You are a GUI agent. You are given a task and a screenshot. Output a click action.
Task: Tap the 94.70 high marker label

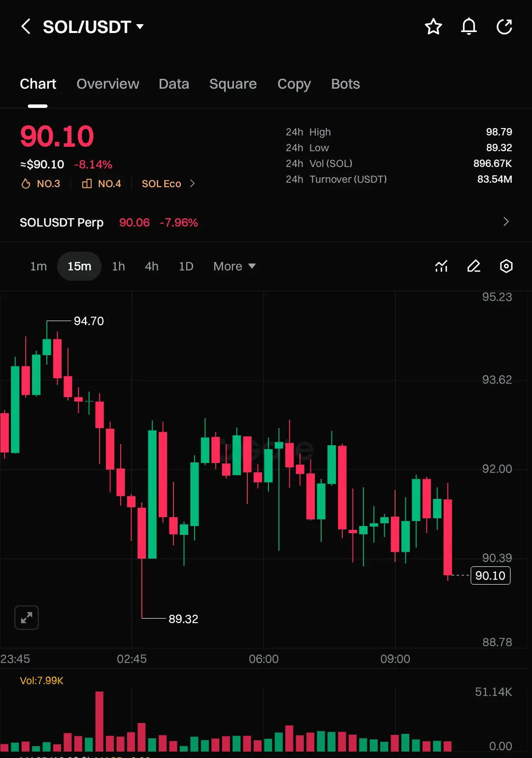click(x=89, y=321)
